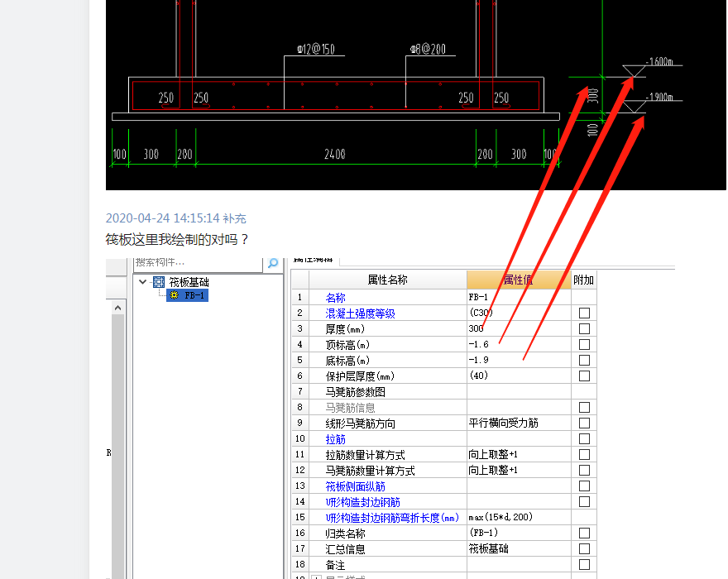The width and height of the screenshot is (728, 579).
Task: Click the 搜索构件 search field
Action: pyautogui.click(x=199, y=262)
